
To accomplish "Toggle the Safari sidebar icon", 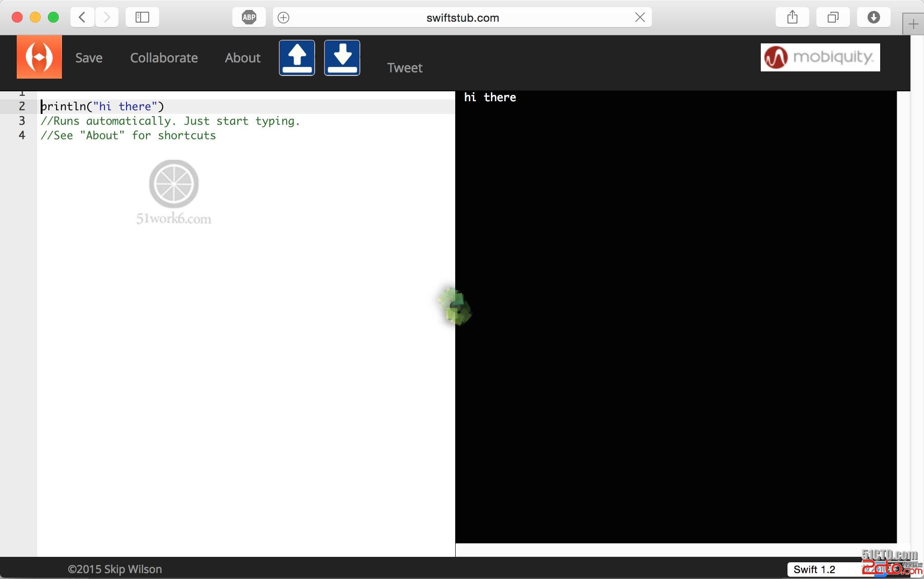I will [x=142, y=17].
